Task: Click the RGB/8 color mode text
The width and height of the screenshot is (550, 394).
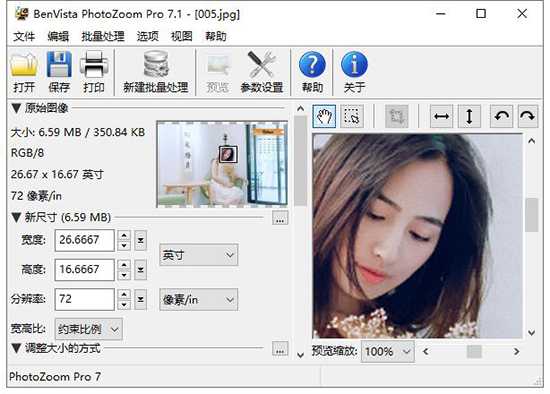Action: (27, 153)
